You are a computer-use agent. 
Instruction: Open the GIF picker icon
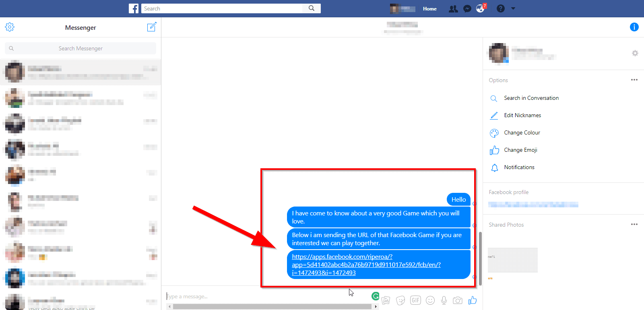(415, 300)
